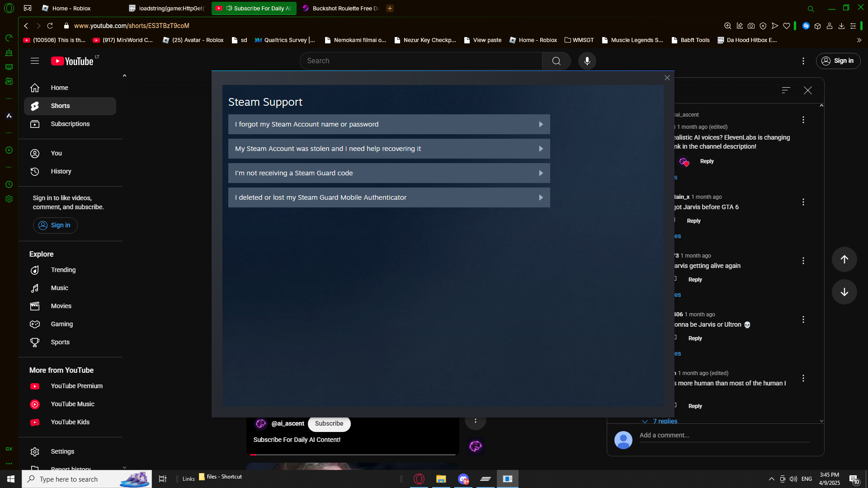Open the browser profile icon in toolbar
868x488 pixels.
pos(830,26)
